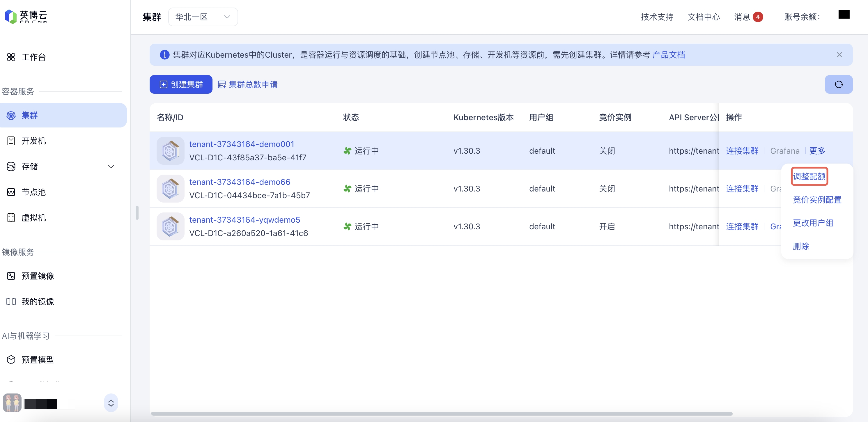Click the horizontal scrollbar under the table

click(x=441, y=413)
